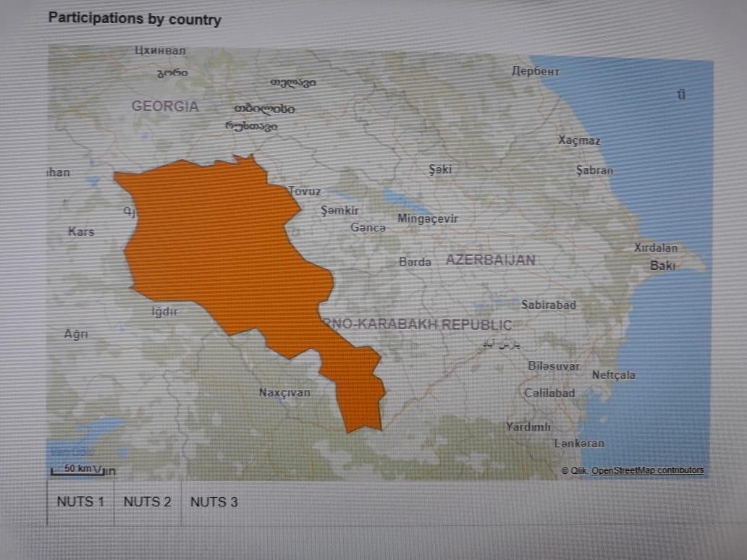Click the Yardımlı city label

click(528, 427)
